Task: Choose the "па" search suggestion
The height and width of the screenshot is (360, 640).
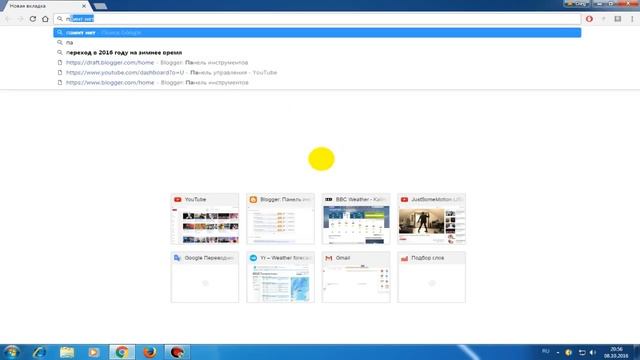Action: pos(317,42)
